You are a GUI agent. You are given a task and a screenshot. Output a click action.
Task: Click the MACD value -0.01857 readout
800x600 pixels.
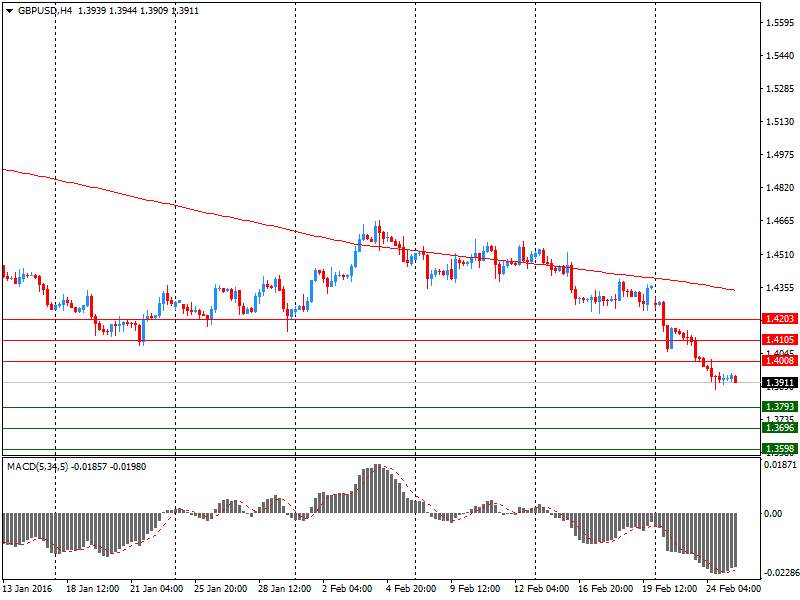[89, 467]
